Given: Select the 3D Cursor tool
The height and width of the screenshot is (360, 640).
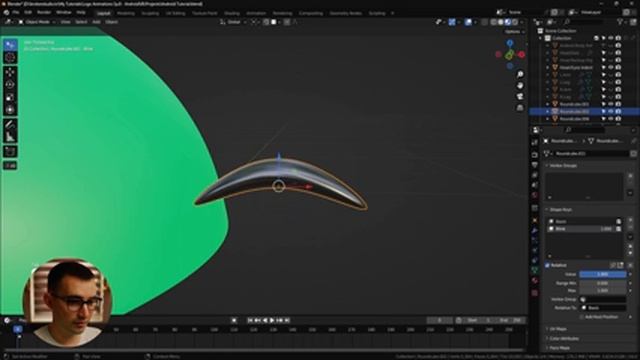Looking at the screenshot, I should (10, 58).
